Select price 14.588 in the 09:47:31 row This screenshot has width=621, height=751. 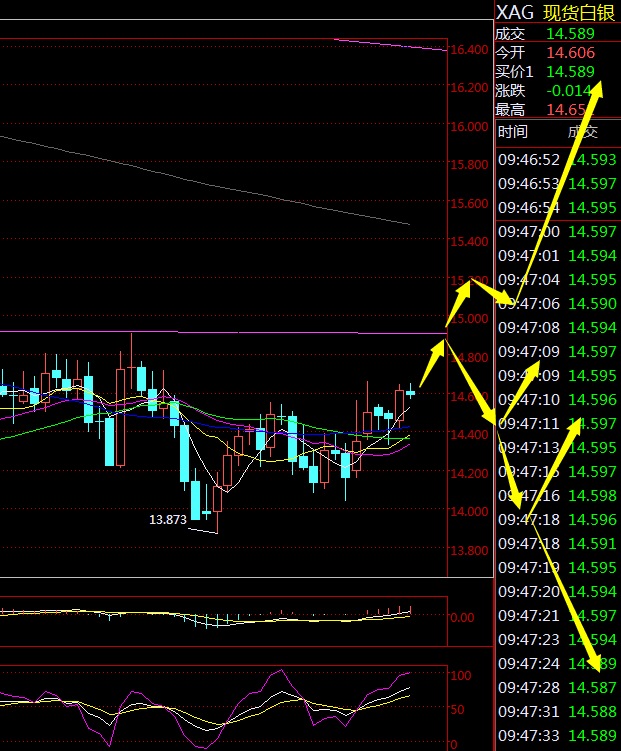point(592,712)
